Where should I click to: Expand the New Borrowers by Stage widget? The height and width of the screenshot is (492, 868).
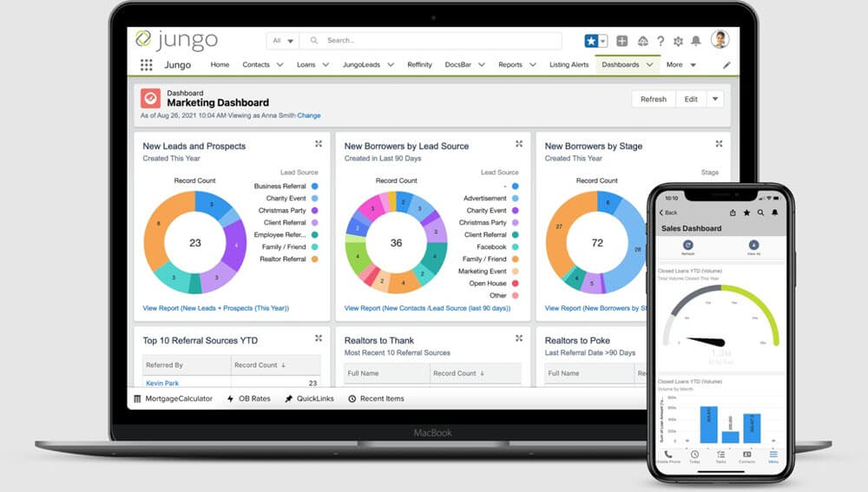(719, 144)
